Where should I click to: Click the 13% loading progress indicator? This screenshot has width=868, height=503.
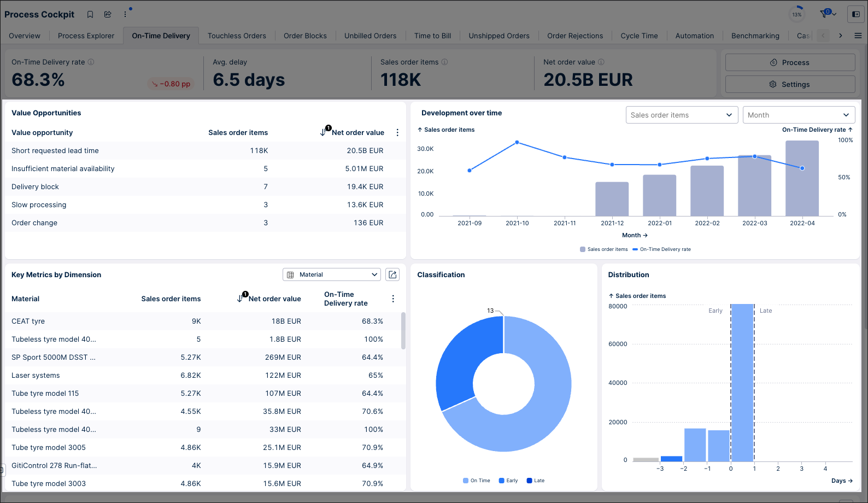coord(797,14)
